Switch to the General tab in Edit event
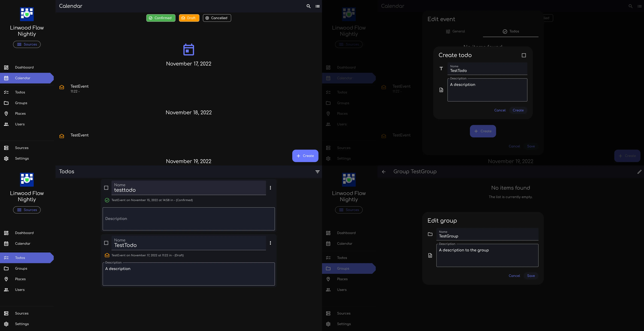 pos(455,31)
